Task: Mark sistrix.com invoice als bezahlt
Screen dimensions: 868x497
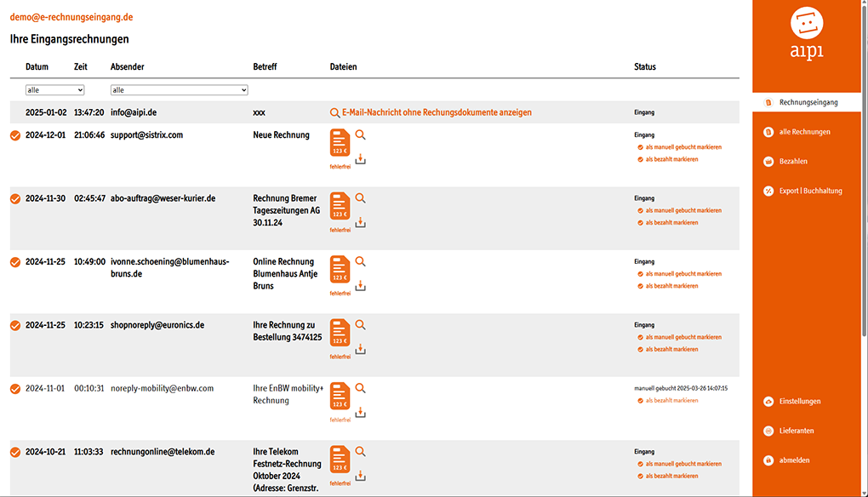Action: [x=671, y=159]
